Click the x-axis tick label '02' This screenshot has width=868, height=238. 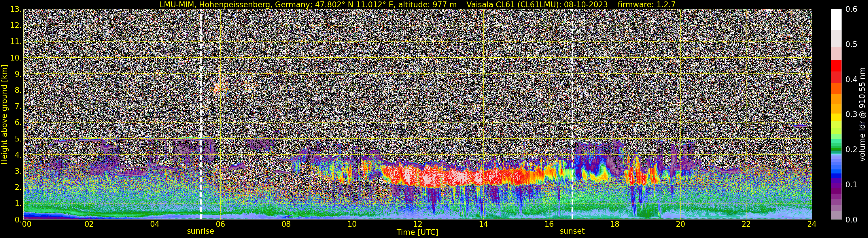[89, 224]
